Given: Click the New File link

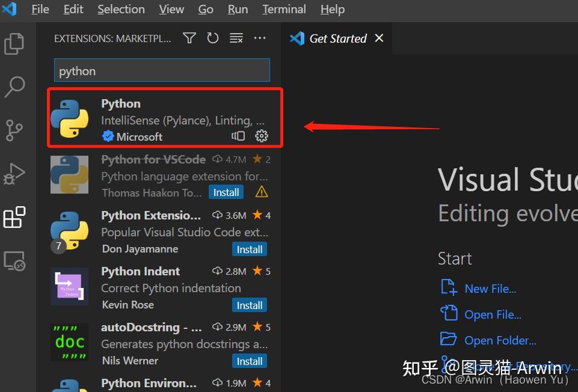Looking at the screenshot, I should [x=490, y=288].
